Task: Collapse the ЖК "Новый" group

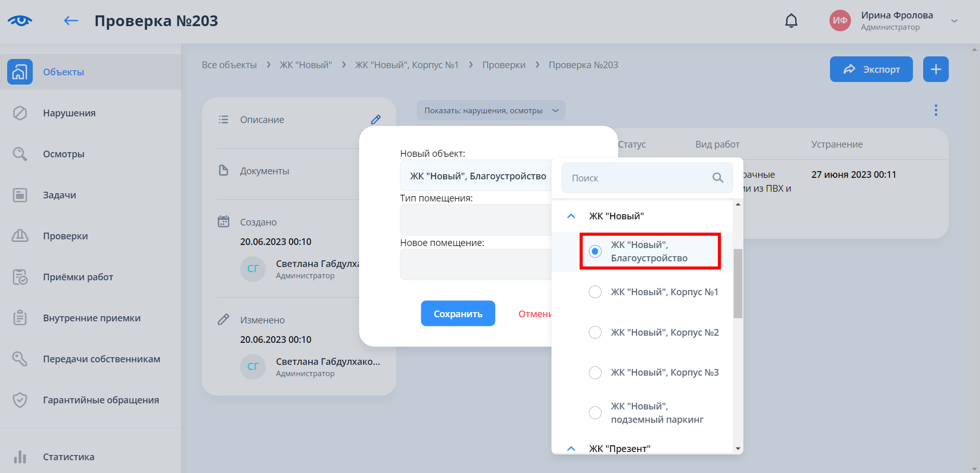Action: point(571,216)
